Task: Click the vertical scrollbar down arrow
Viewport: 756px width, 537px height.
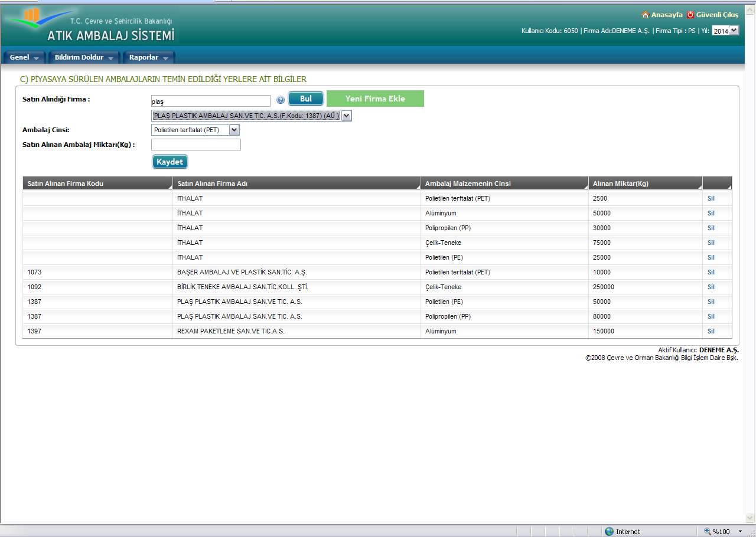Action: click(x=751, y=519)
